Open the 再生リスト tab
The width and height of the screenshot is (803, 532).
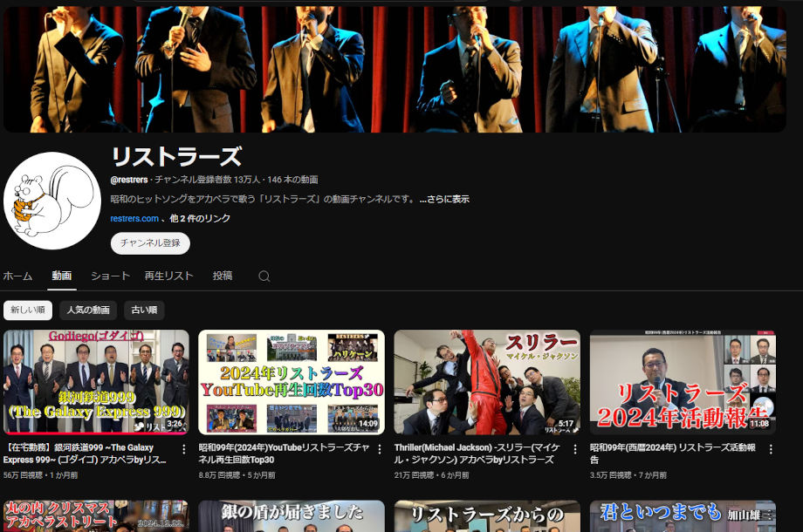pyautogui.click(x=168, y=276)
